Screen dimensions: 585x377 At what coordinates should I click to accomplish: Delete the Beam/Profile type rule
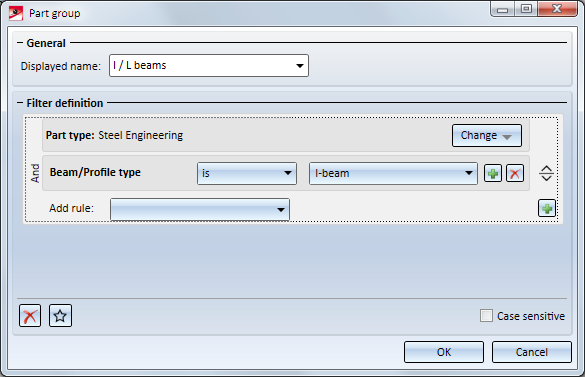pyautogui.click(x=515, y=174)
